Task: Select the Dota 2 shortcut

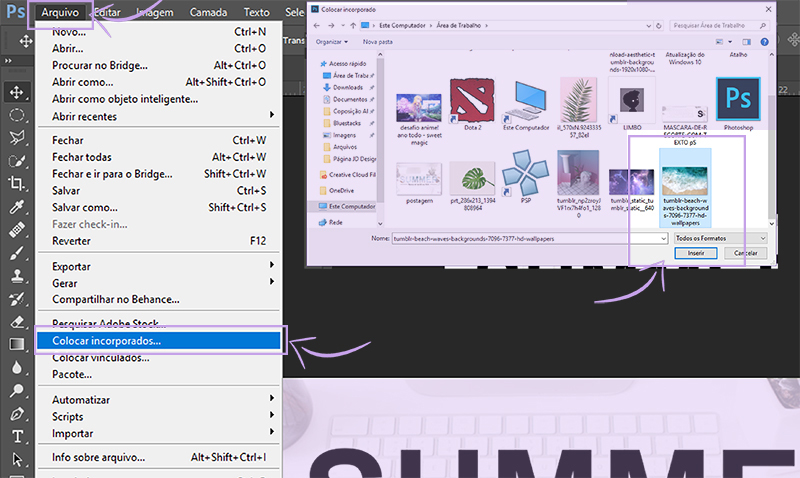Action: (472, 105)
